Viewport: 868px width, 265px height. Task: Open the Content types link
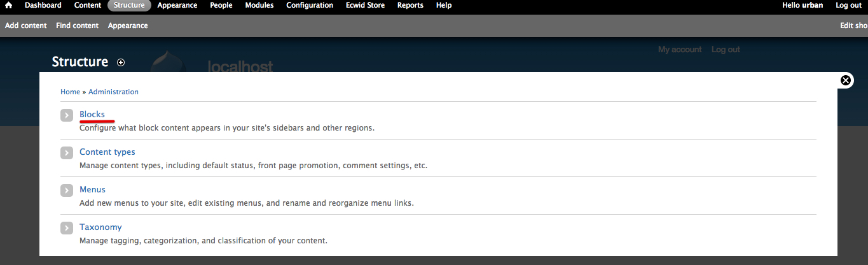coord(107,152)
